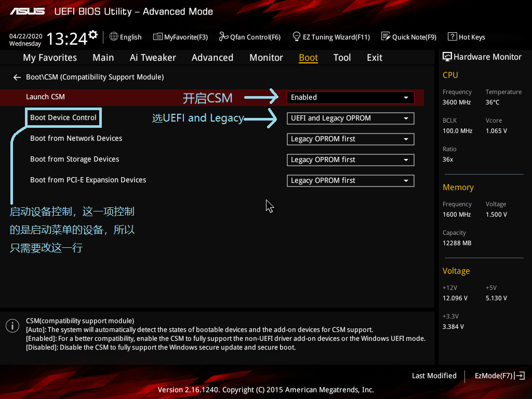Click CPU frequency value 3600 MHz
532x399 pixels.
pyautogui.click(x=457, y=102)
